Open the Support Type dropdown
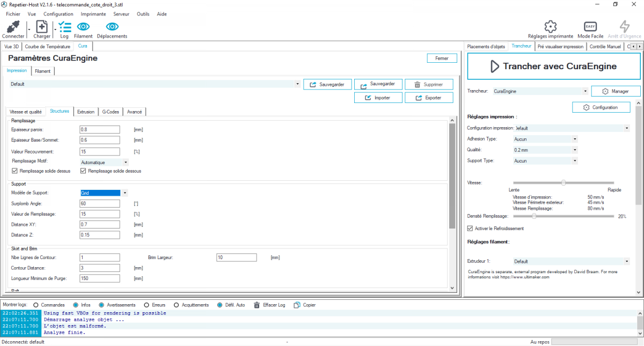The image size is (644, 346). tap(575, 160)
